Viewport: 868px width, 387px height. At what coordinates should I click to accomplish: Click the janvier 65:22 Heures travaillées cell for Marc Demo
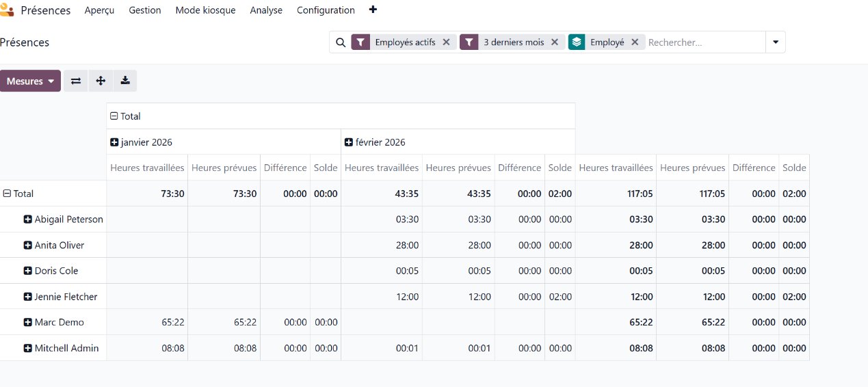[x=147, y=322]
